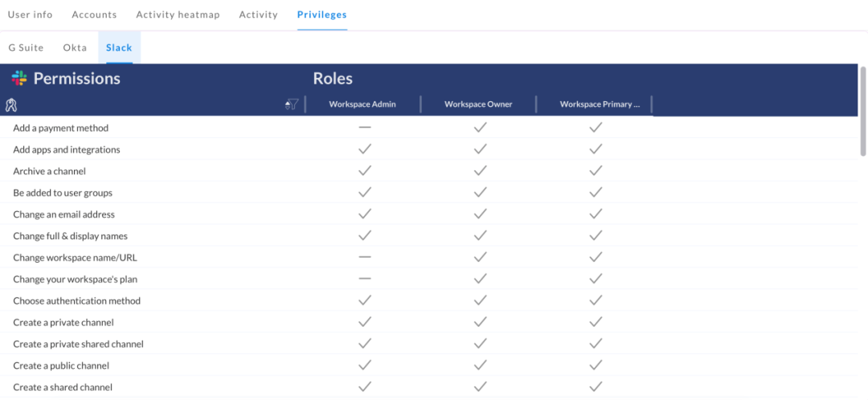
Task: Click Workspace Admin dash for Add a payment method
Action: (x=365, y=128)
